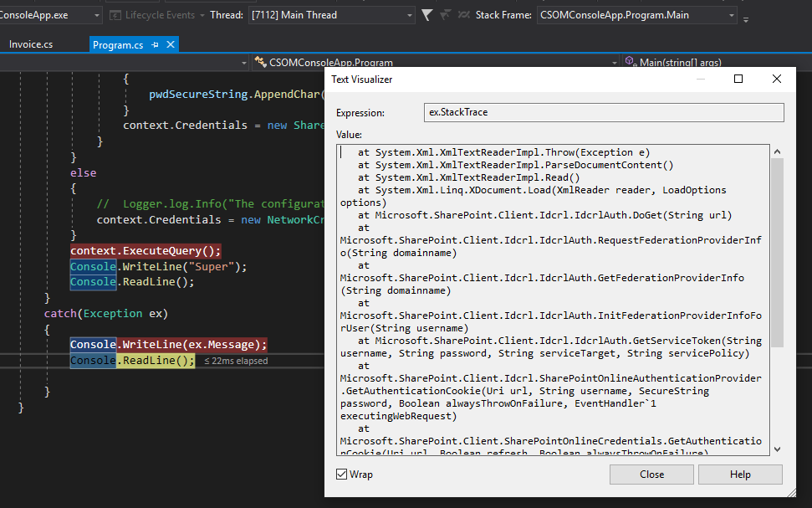Click the show-threads-in-source icon
Image resolution: width=812 pixels, height=508 pixels.
point(463,14)
